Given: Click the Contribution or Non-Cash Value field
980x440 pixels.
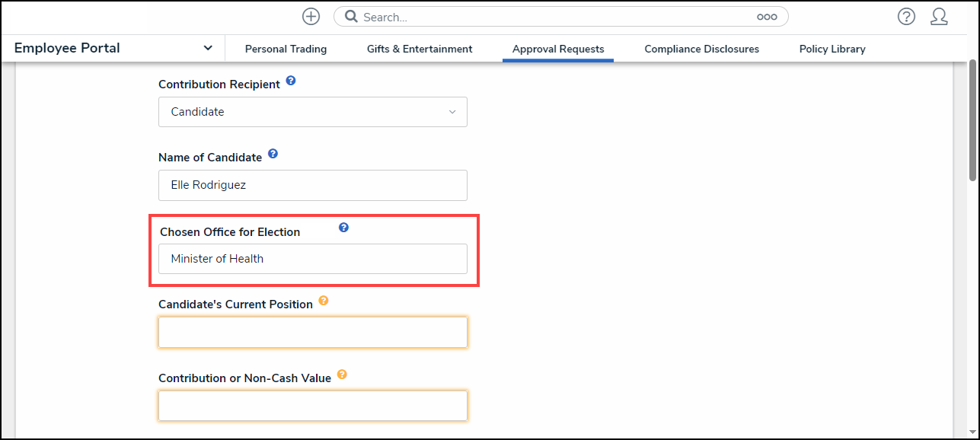Looking at the screenshot, I should coord(312,406).
